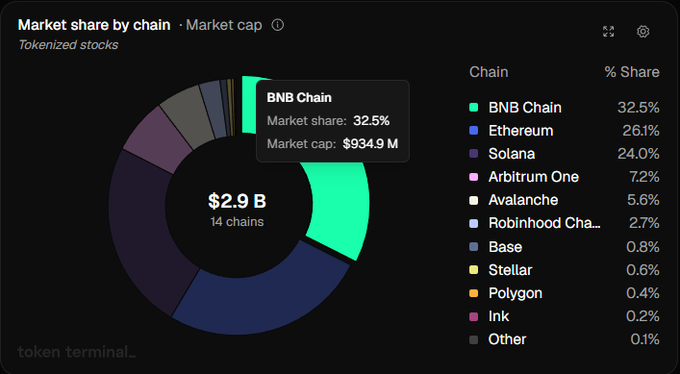This screenshot has width=680, height=374.
Task: Select Base in the legend
Action: pos(505,247)
